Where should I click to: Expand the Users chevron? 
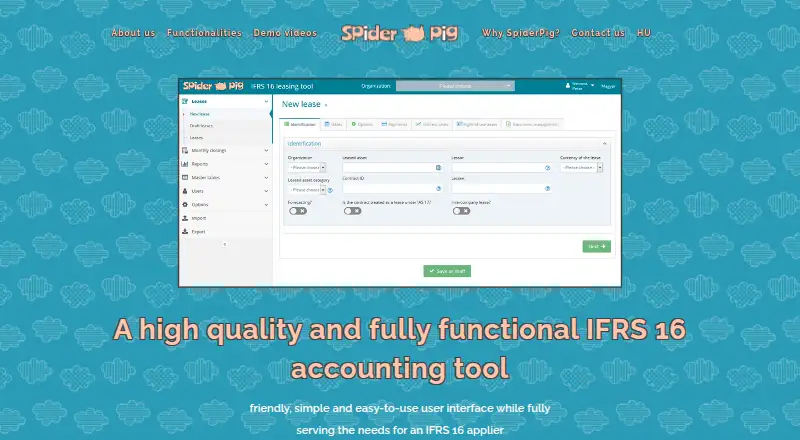click(x=266, y=191)
